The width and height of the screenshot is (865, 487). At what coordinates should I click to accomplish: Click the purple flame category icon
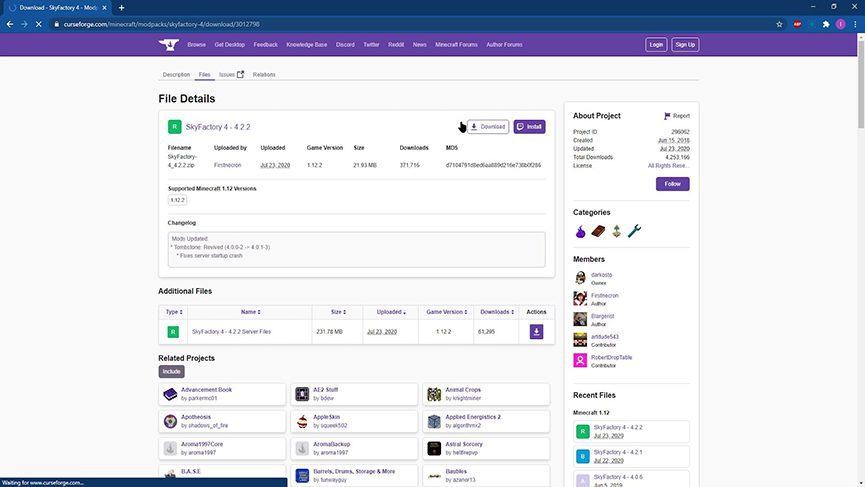coord(580,231)
